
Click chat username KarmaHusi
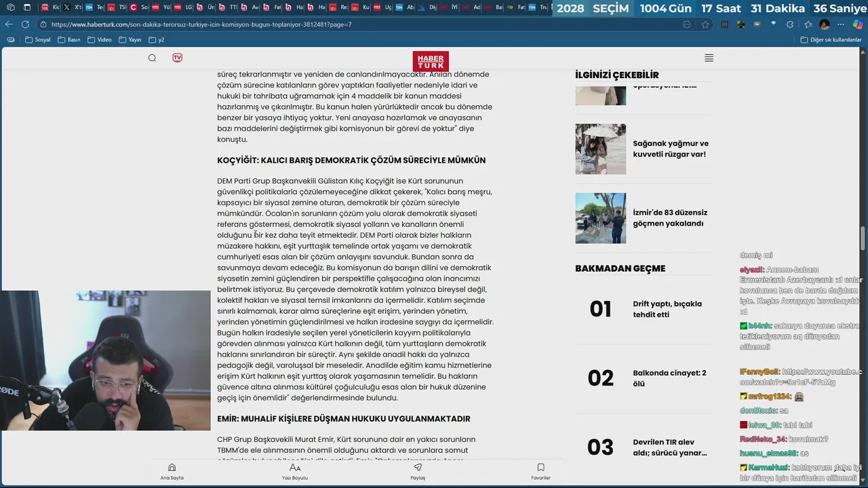768,468
